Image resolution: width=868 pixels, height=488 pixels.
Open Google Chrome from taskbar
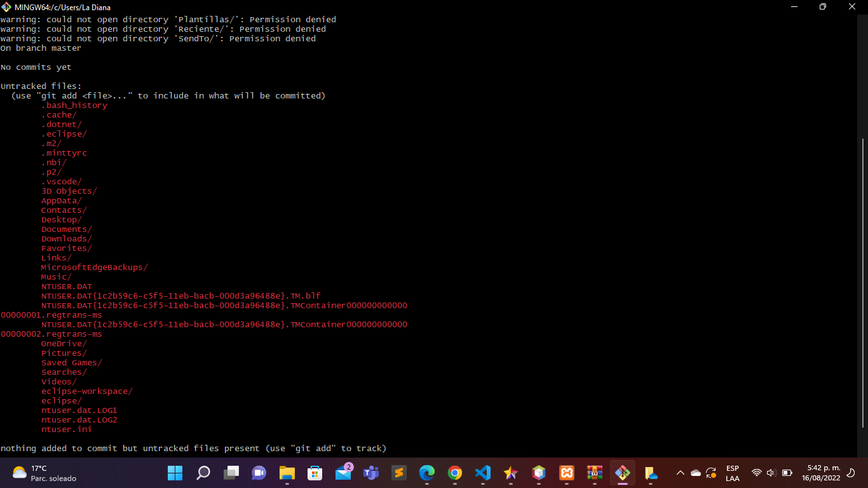[x=455, y=473]
